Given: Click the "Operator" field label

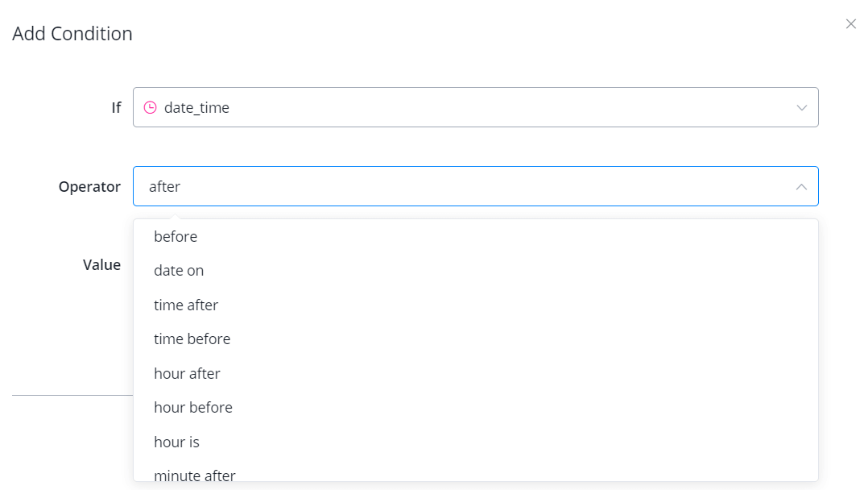Looking at the screenshot, I should coord(89,186).
